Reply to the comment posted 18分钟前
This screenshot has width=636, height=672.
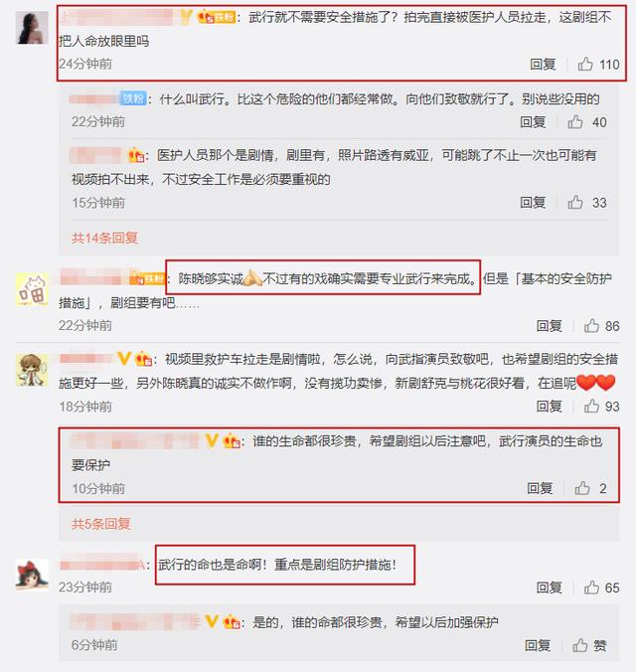(x=549, y=406)
